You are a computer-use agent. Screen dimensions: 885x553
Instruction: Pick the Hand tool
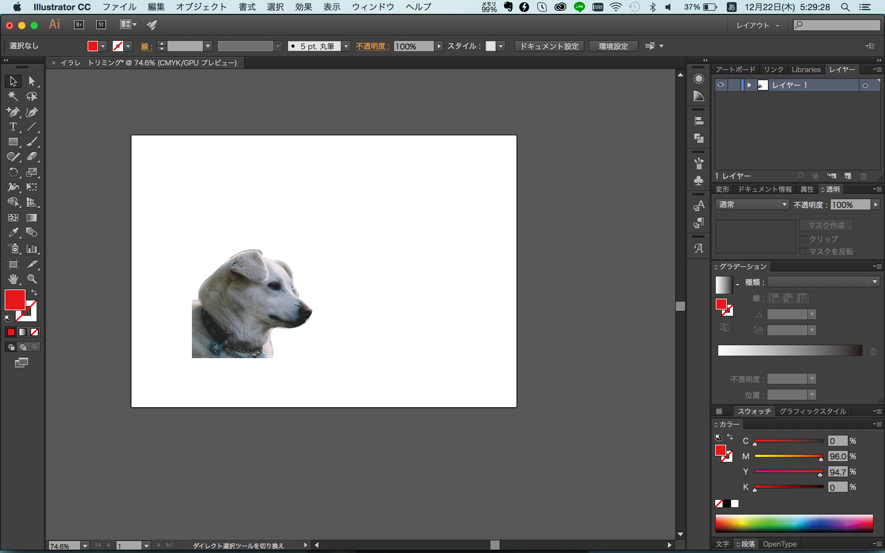coord(13,279)
